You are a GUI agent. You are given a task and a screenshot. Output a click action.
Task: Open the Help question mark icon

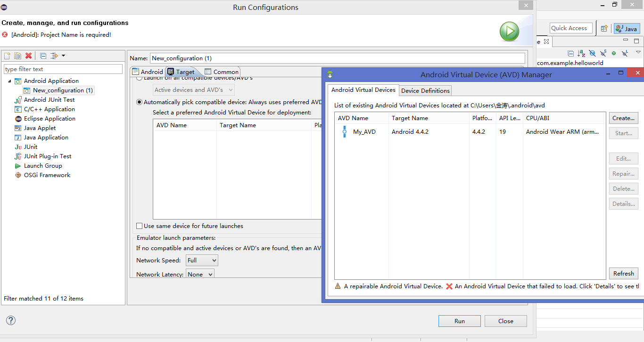11,320
